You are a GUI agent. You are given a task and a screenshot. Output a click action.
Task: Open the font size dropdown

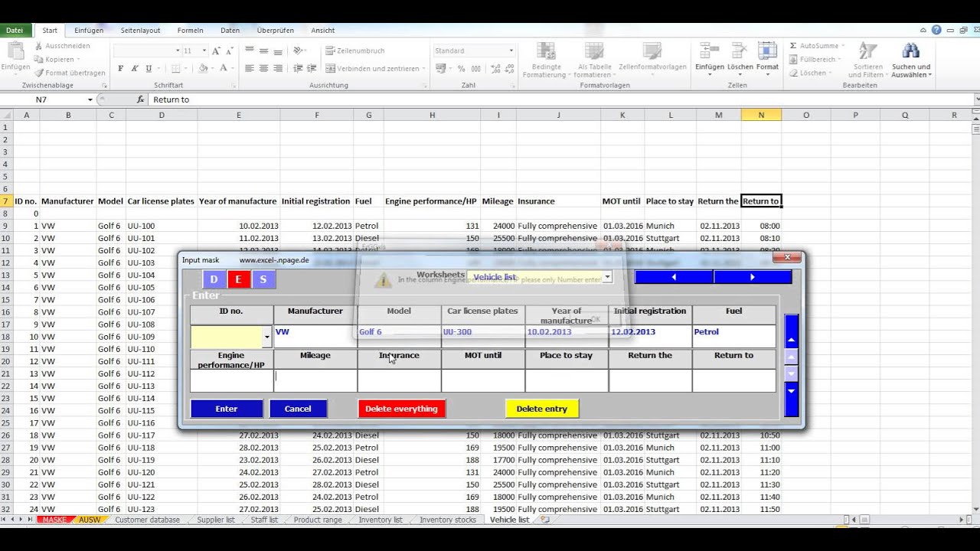pos(204,51)
